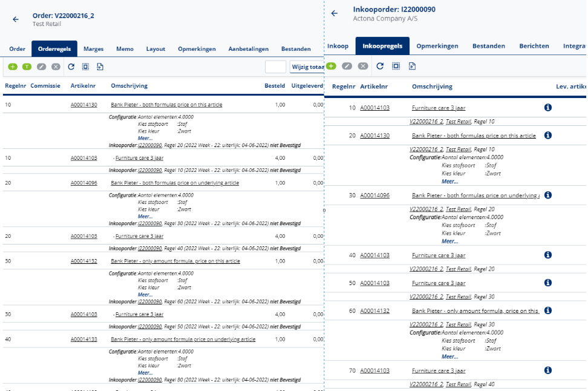The height and width of the screenshot is (391, 588).
Task: Click the green add line button in the Orderregels toolbar
Action: click(13, 67)
